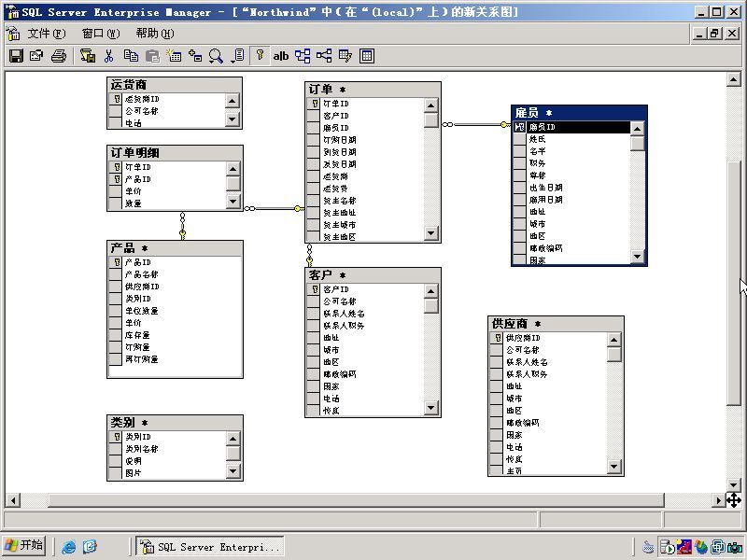Save the diagram with the floppy disk icon
This screenshot has width=747, height=560.
coord(16,56)
